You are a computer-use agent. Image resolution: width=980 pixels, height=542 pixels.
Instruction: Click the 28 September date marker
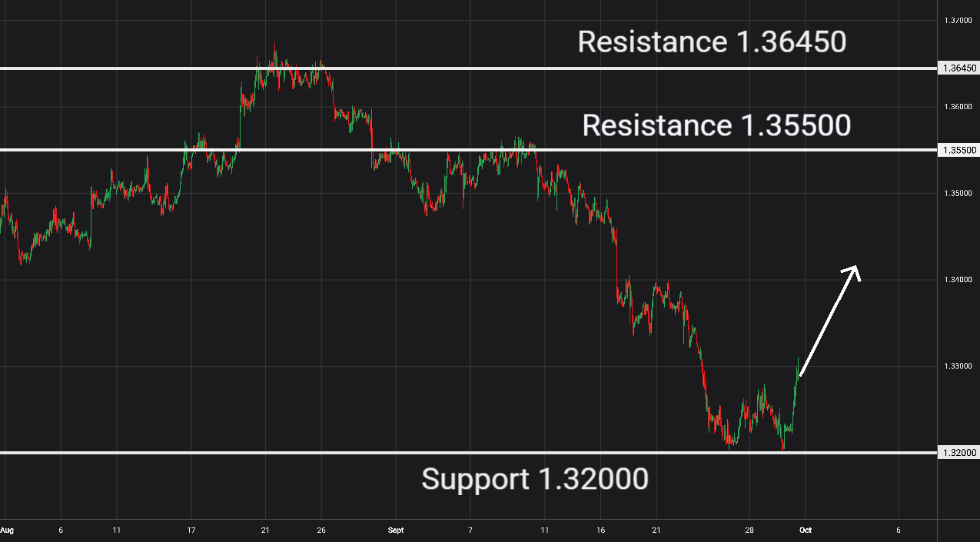pyautogui.click(x=749, y=530)
